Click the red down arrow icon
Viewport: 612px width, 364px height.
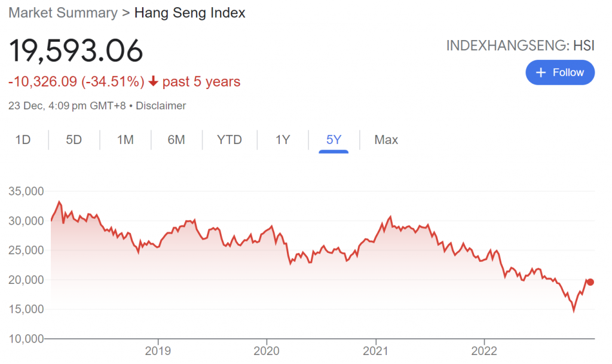click(154, 81)
